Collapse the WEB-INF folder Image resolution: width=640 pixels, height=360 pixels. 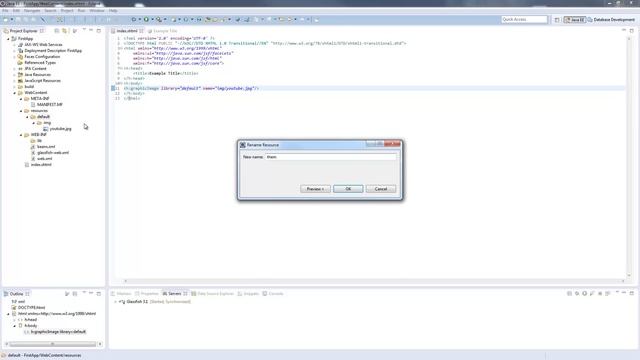pos(21,135)
